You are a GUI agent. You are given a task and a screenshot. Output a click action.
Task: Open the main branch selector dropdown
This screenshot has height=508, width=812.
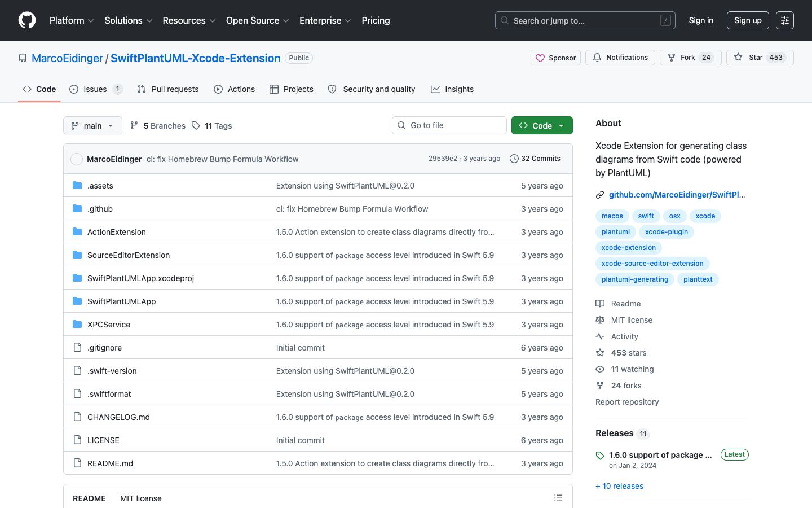point(92,125)
